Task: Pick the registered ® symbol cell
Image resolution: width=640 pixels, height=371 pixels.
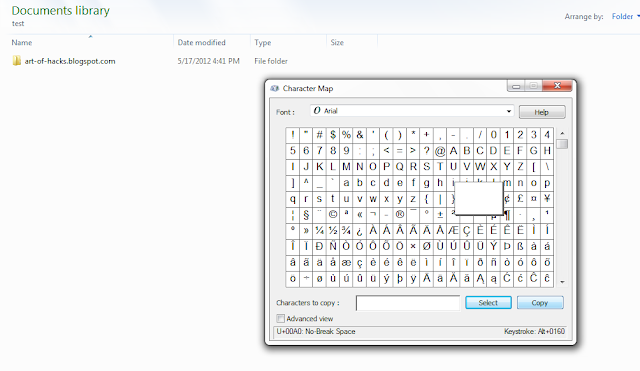Action: pos(400,215)
